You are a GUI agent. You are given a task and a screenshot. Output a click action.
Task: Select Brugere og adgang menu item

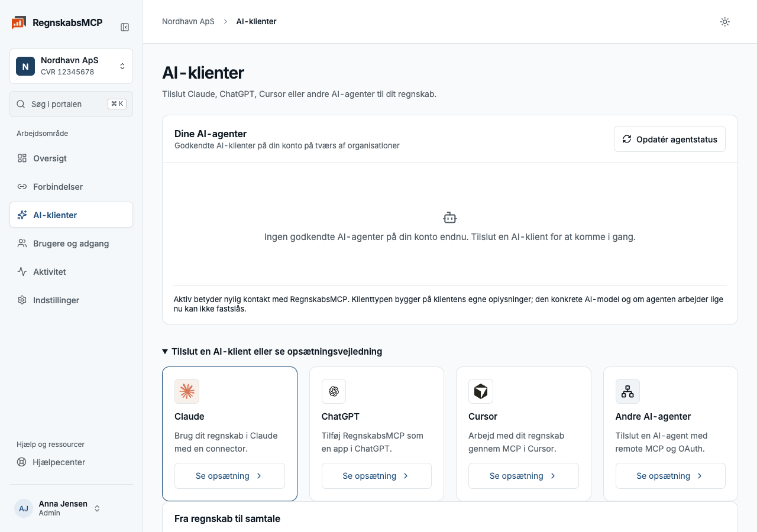[71, 244]
